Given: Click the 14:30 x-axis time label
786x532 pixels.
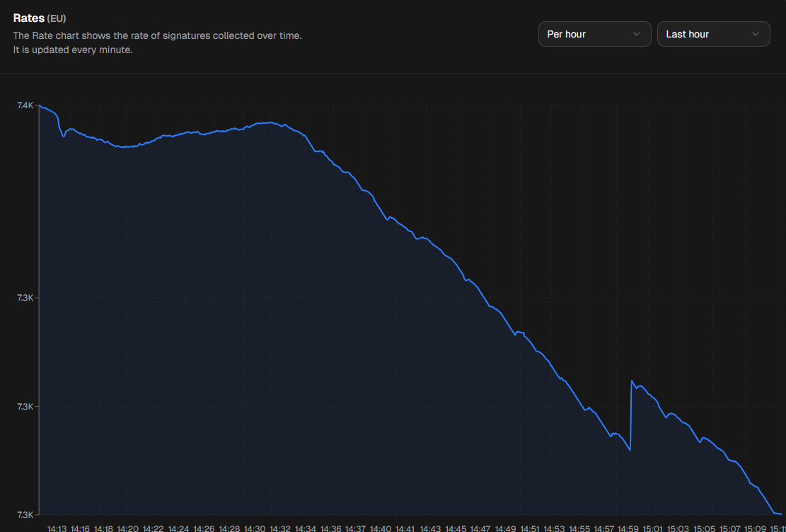Looking at the screenshot, I should coord(255,528).
